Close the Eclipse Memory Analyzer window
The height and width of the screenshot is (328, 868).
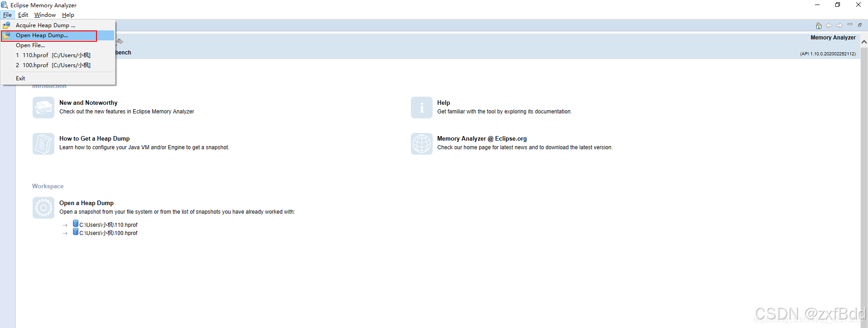point(858,5)
